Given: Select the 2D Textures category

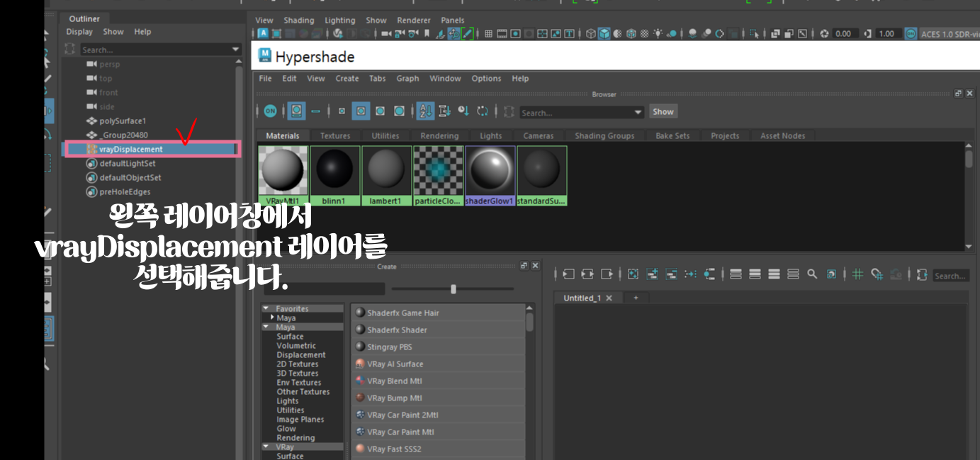Looking at the screenshot, I should 298,364.
